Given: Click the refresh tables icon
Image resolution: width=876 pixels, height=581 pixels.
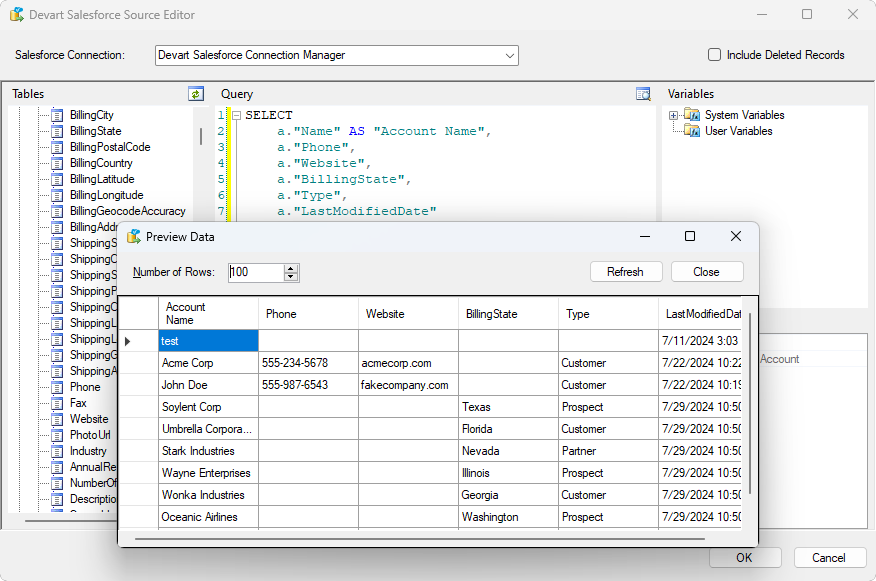Looking at the screenshot, I should 196,94.
